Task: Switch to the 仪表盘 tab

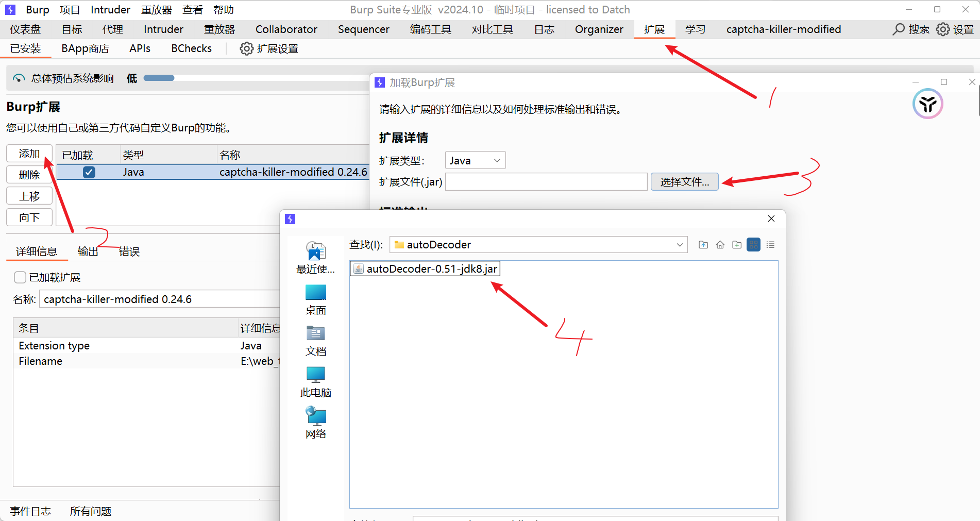Action: (x=25, y=29)
